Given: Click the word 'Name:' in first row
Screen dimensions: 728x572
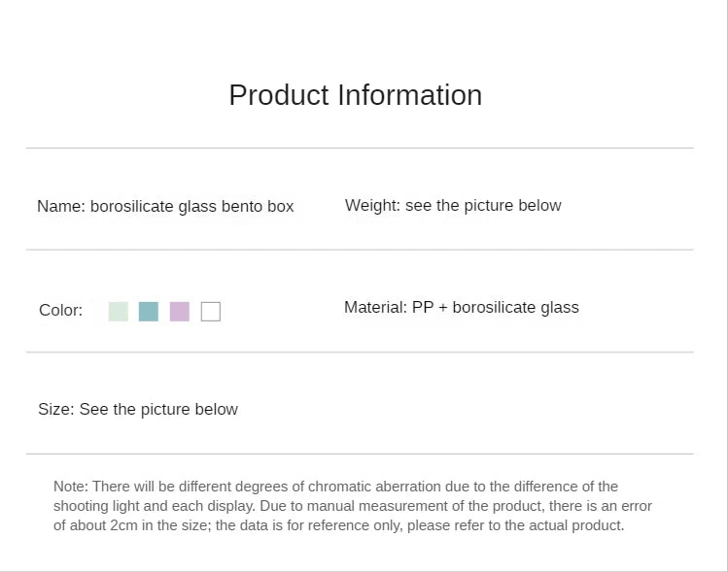Looking at the screenshot, I should (x=61, y=206).
